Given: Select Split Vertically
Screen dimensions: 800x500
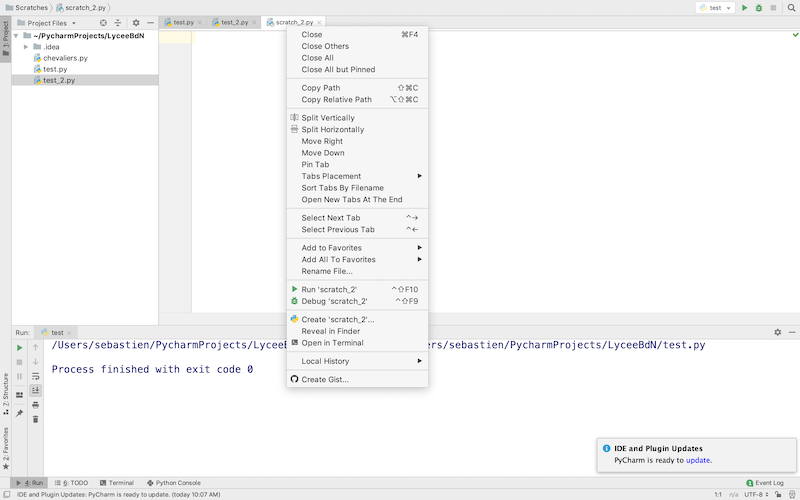Looking at the screenshot, I should (357, 117).
